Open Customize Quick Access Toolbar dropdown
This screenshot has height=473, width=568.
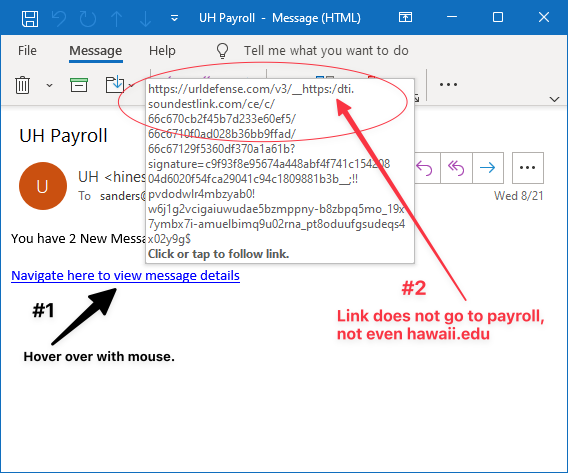pos(174,18)
